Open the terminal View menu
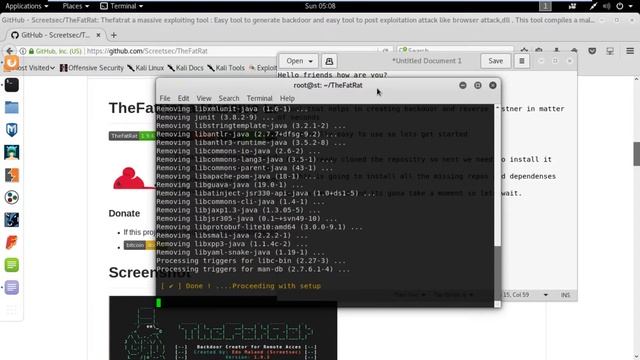 tap(204, 98)
